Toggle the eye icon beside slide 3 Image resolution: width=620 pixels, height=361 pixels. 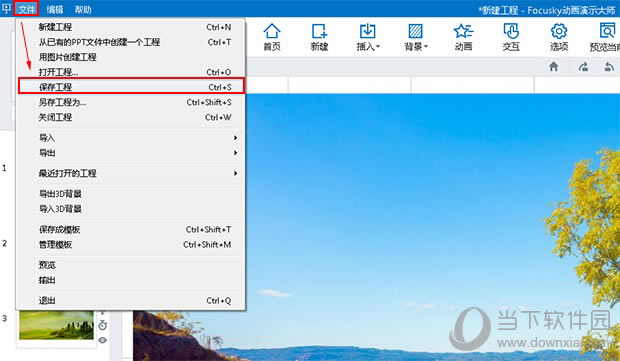[x=102, y=340]
